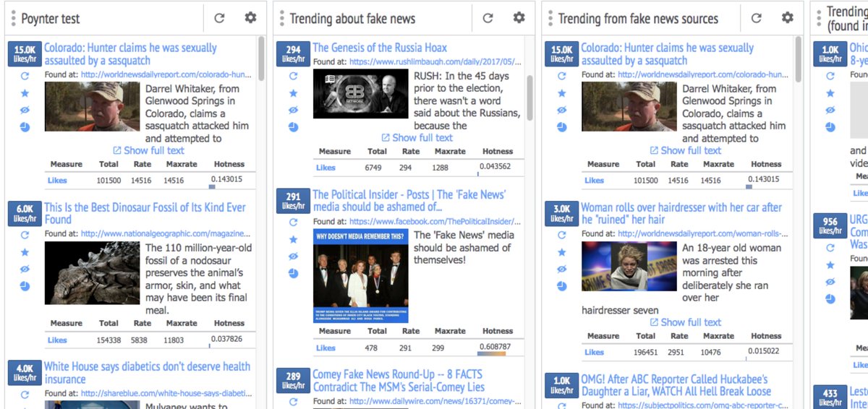
Task: Open chart for the Political Insider post
Action: point(293,273)
